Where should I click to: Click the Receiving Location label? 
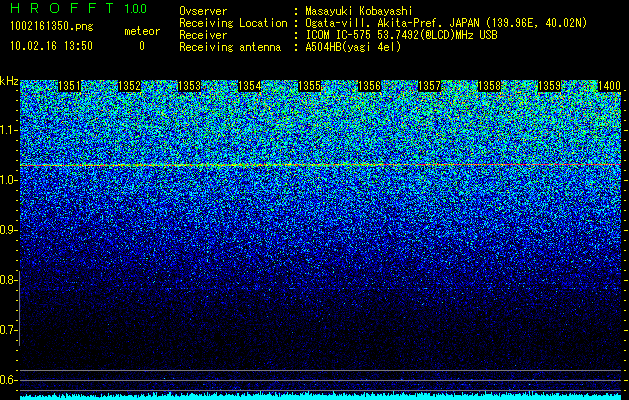click(x=233, y=23)
